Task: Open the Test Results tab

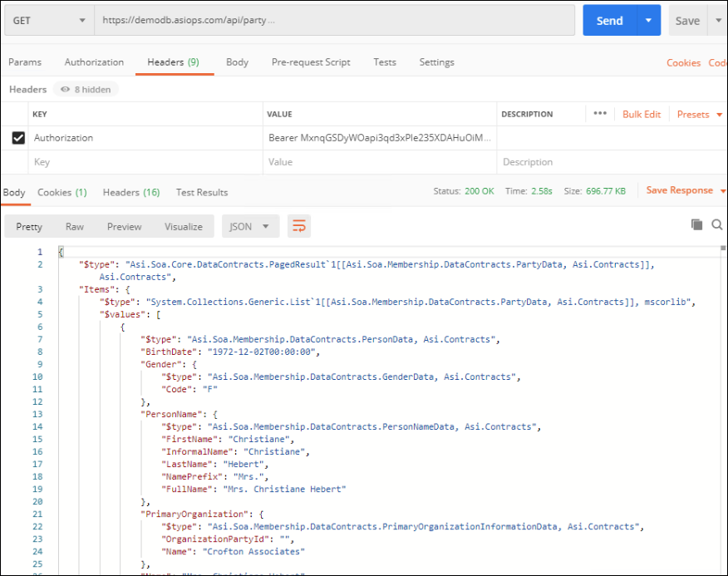Action: (x=202, y=192)
